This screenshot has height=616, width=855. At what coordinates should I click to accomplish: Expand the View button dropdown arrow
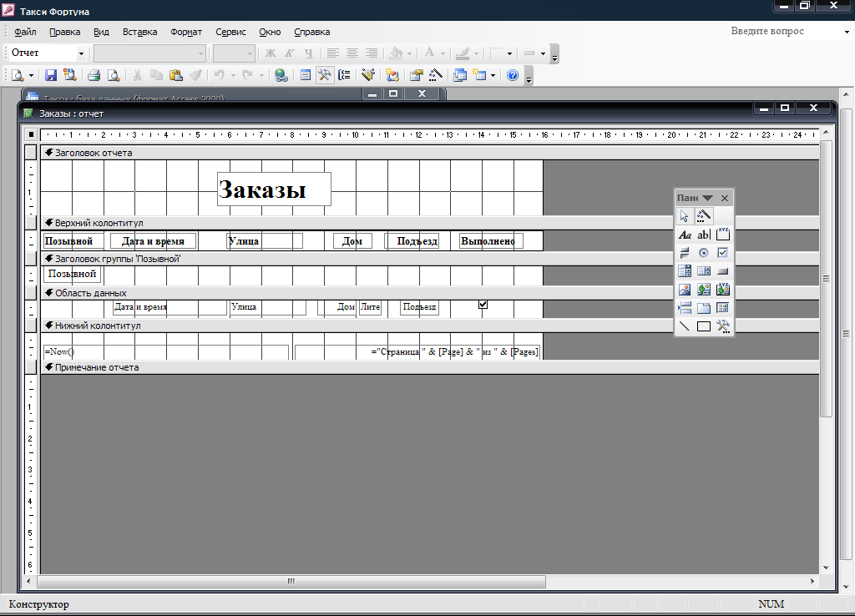tap(31, 76)
